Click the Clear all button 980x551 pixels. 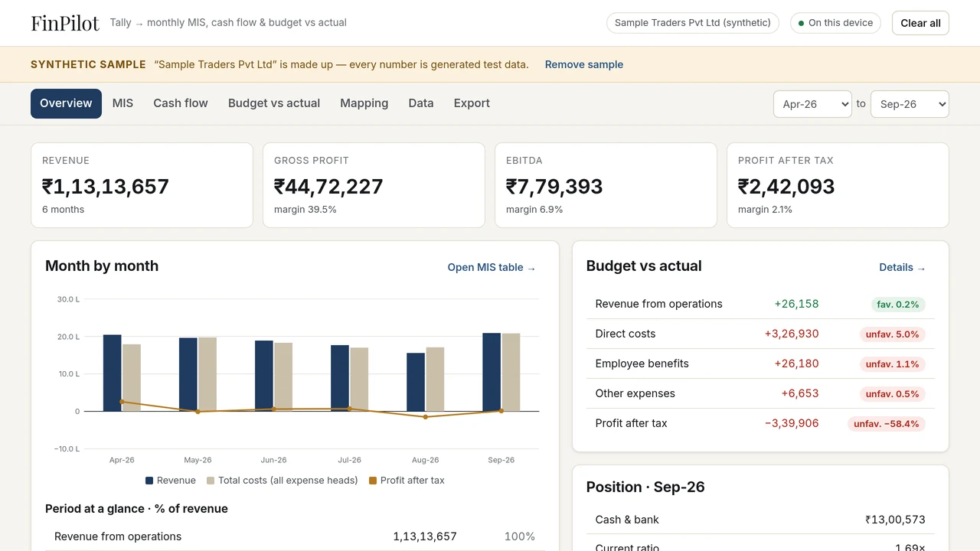tap(920, 23)
